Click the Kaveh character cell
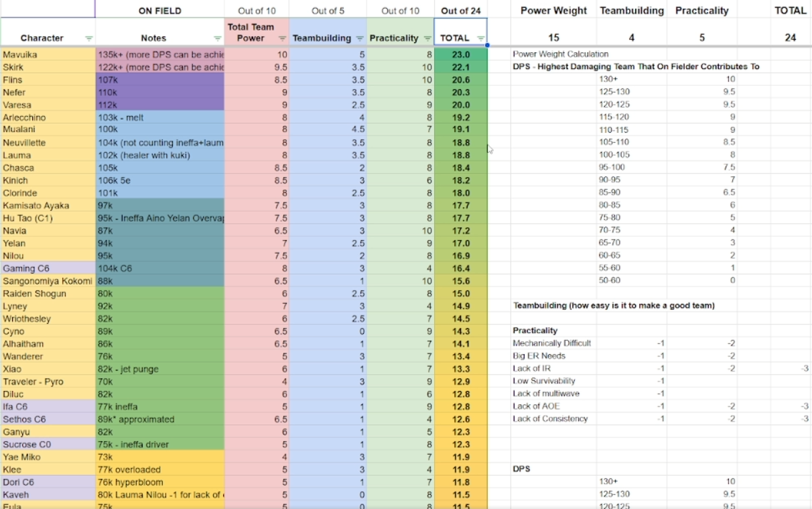 coord(48,495)
